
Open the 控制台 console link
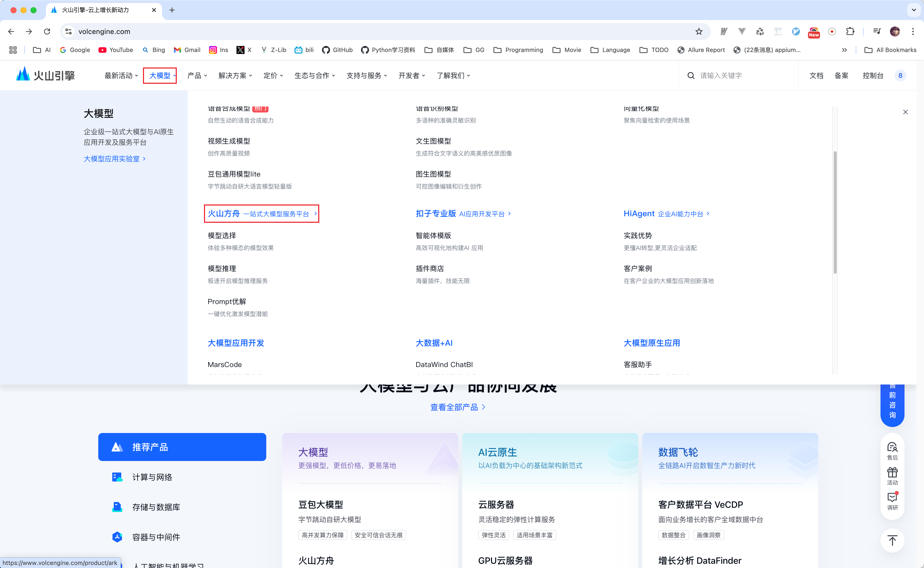[x=873, y=75]
